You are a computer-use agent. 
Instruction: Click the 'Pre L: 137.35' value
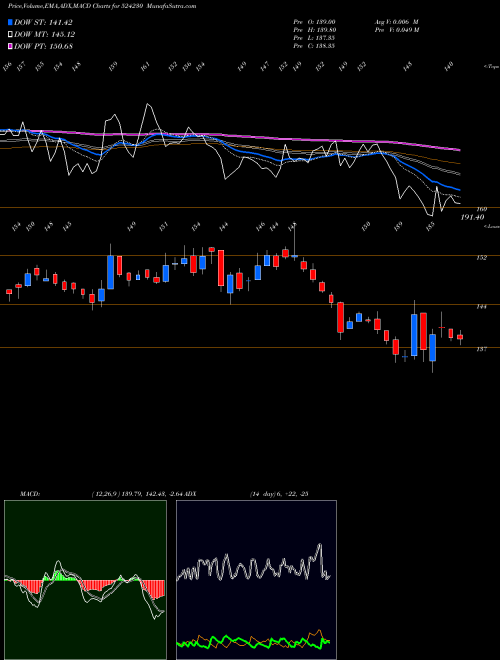point(314,38)
